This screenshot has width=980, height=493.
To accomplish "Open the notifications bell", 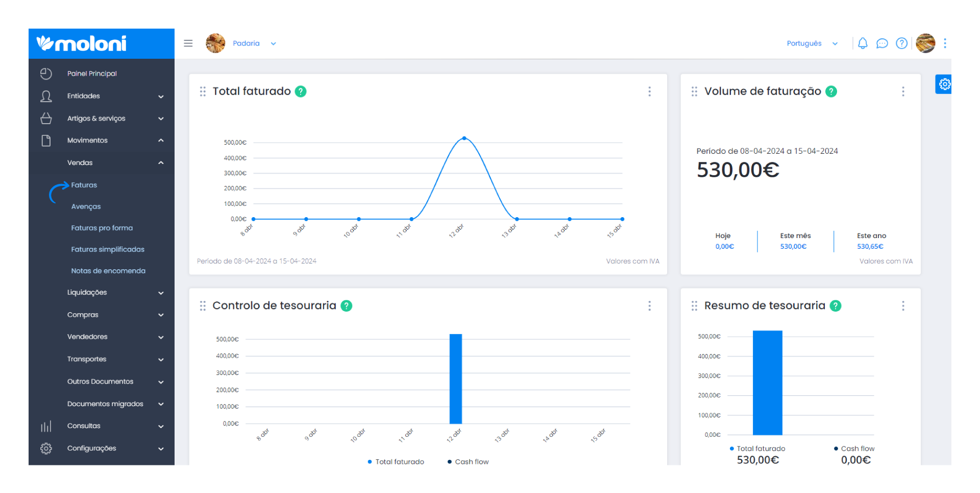I will click(x=863, y=43).
